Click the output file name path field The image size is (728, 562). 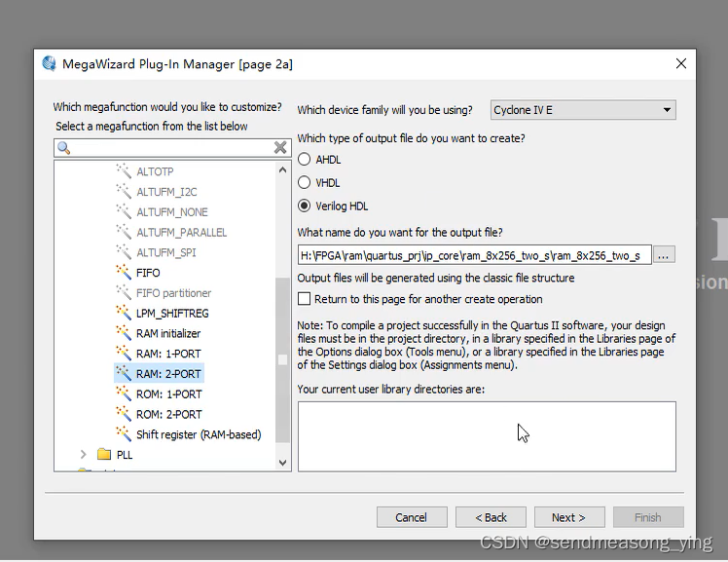coord(475,255)
